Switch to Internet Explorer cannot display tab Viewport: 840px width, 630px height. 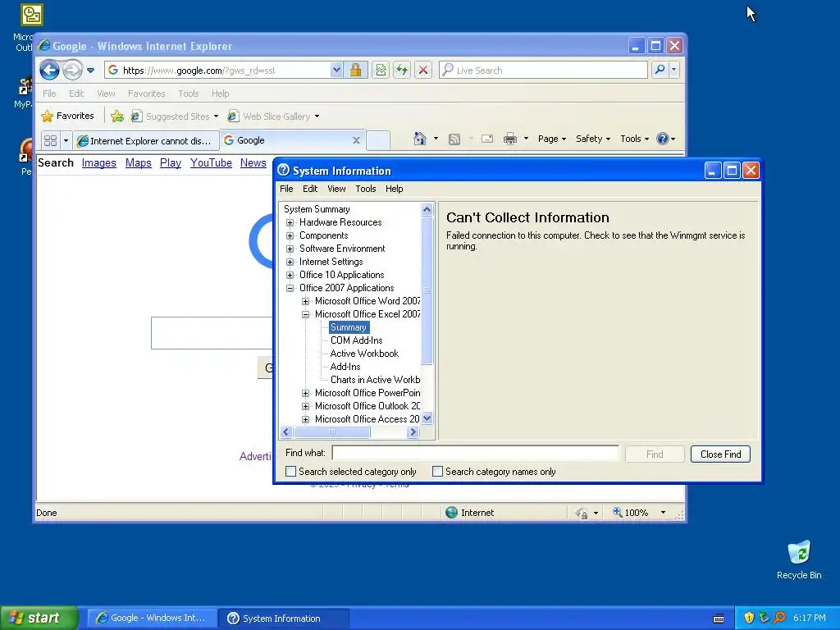pyautogui.click(x=146, y=141)
